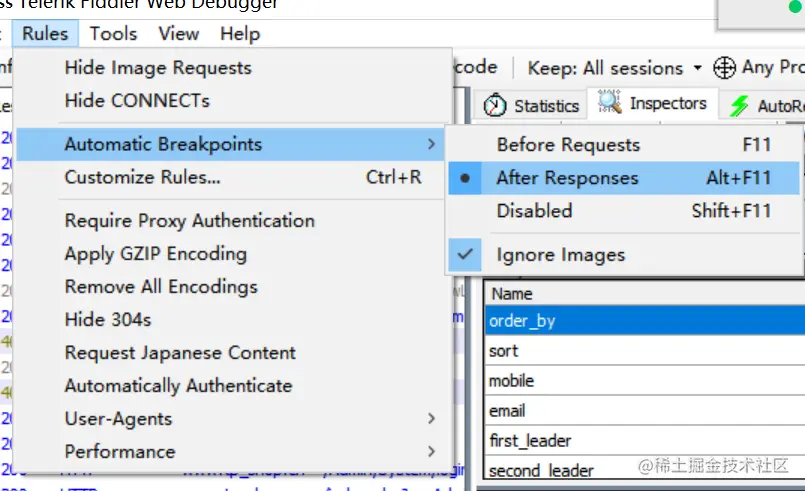805x491 pixels.
Task: Open the Help menu
Action: (x=240, y=34)
